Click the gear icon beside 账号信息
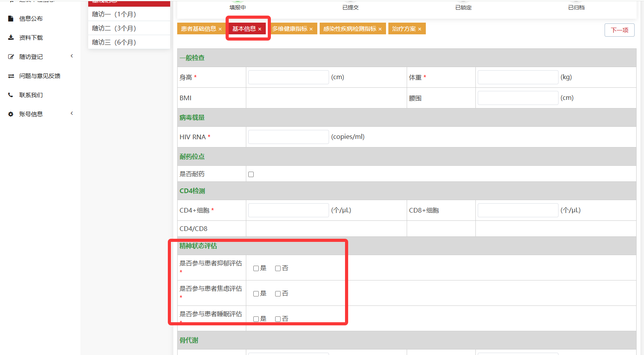644x355 pixels. coord(11,114)
